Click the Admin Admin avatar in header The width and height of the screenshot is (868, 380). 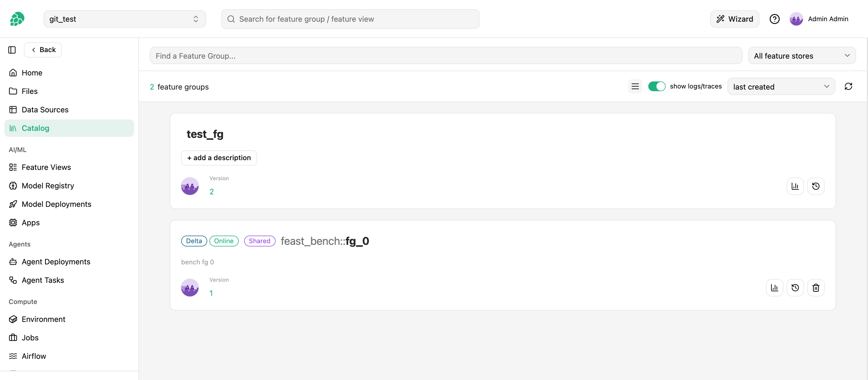(796, 19)
